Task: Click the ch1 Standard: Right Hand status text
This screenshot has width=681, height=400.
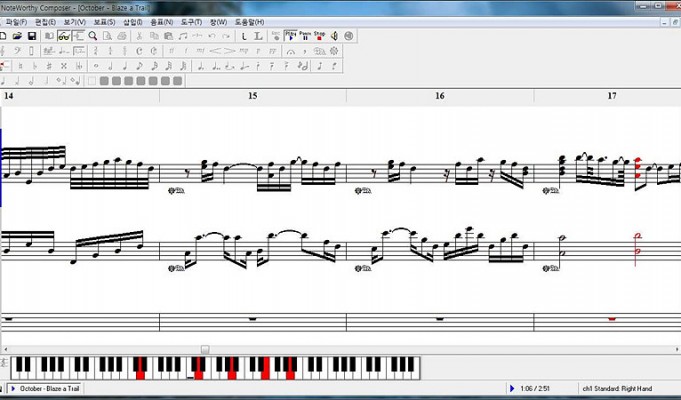Action: pos(617,388)
